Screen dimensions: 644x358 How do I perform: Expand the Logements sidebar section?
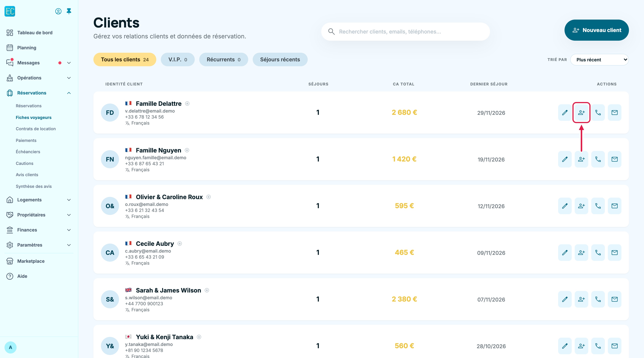pyautogui.click(x=69, y=200)
